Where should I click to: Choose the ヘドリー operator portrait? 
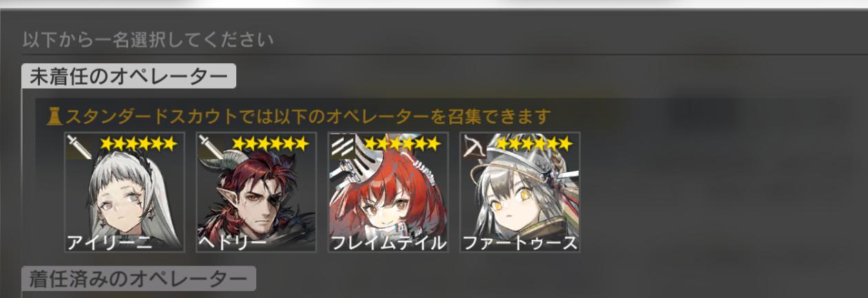[x=256, y=192]
